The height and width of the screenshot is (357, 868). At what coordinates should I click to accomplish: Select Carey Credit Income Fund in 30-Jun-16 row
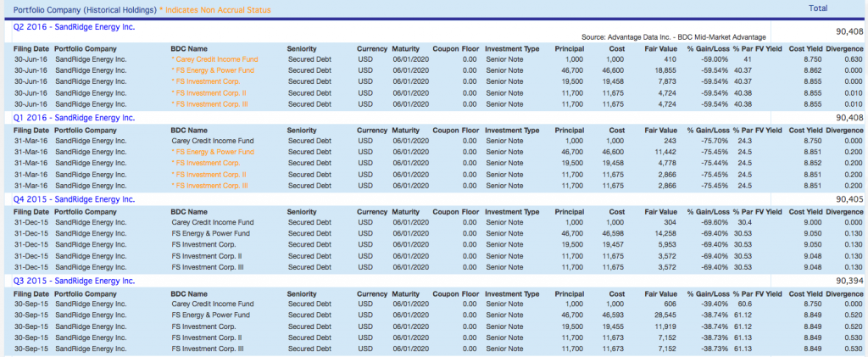(x=214, y=59)
